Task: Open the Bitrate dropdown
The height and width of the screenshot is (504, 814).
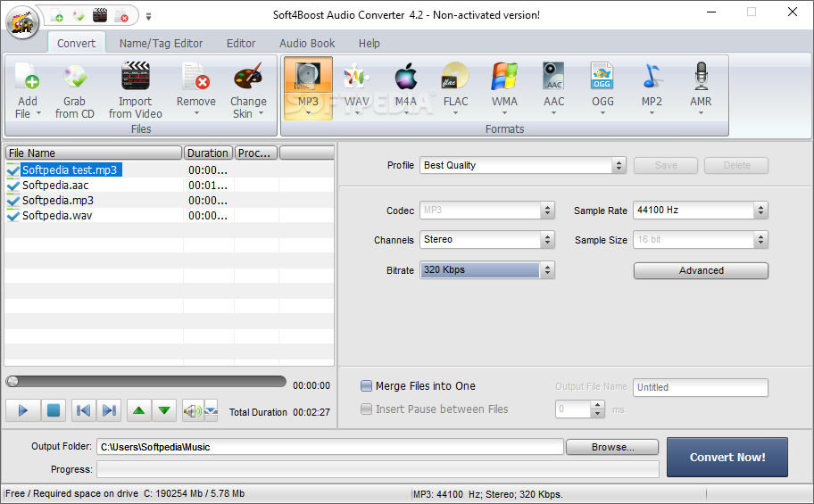Action: pos(547,270)
